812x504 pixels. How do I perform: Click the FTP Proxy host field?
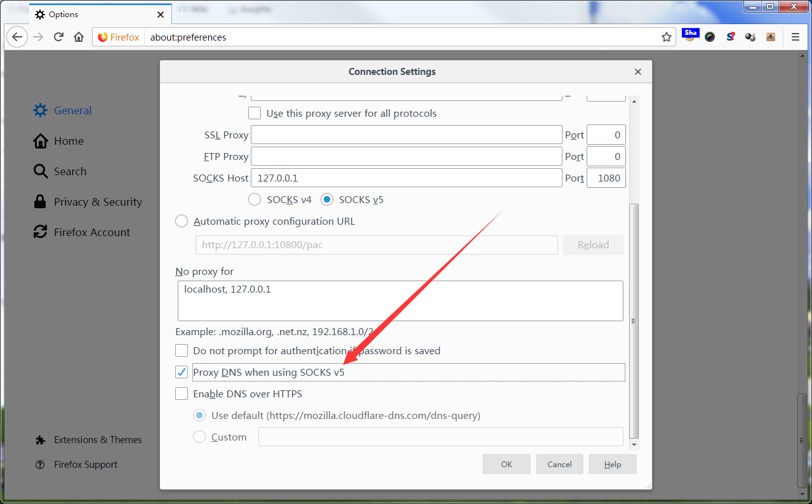pyautogui.click(x=406, y=156)
